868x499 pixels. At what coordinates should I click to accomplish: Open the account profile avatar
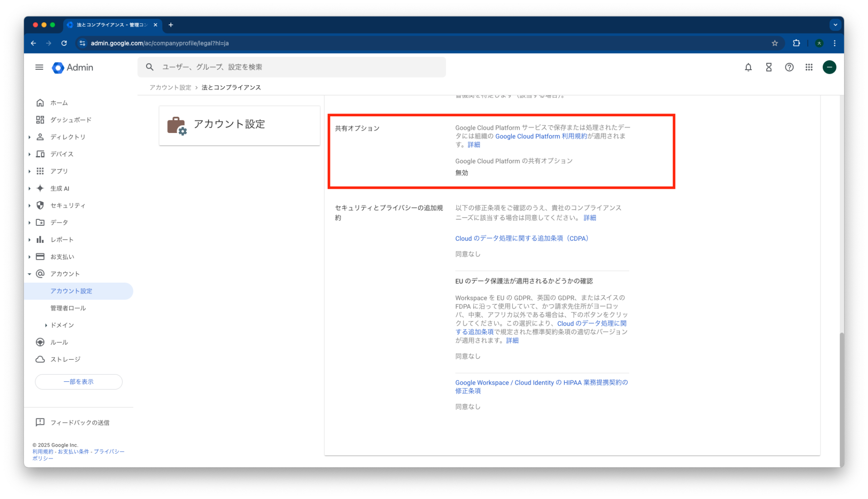pyautogui.click(x=829, y=67)
